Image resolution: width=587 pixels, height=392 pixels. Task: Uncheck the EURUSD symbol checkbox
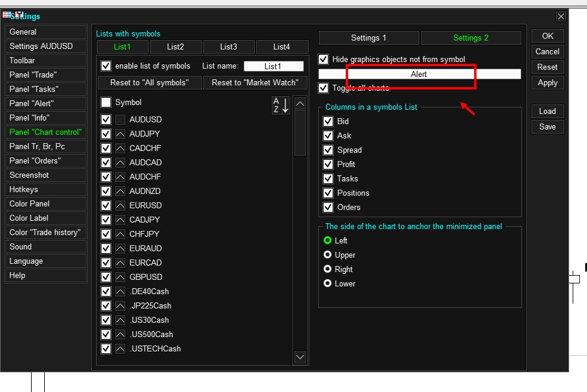point(106,205)
